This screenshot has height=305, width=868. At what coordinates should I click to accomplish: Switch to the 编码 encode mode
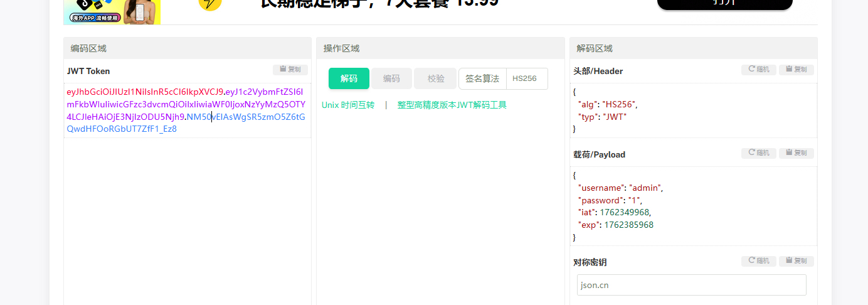(391, 78)
